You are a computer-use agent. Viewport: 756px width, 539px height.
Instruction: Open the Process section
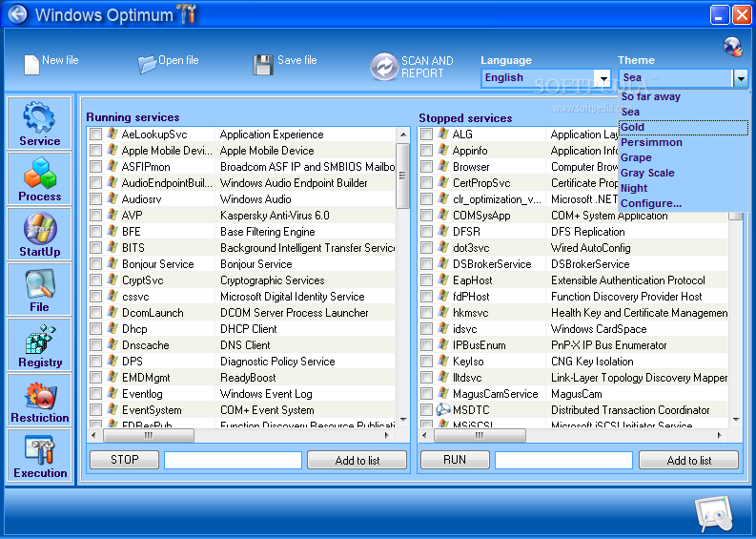click(x=39, y=178)
